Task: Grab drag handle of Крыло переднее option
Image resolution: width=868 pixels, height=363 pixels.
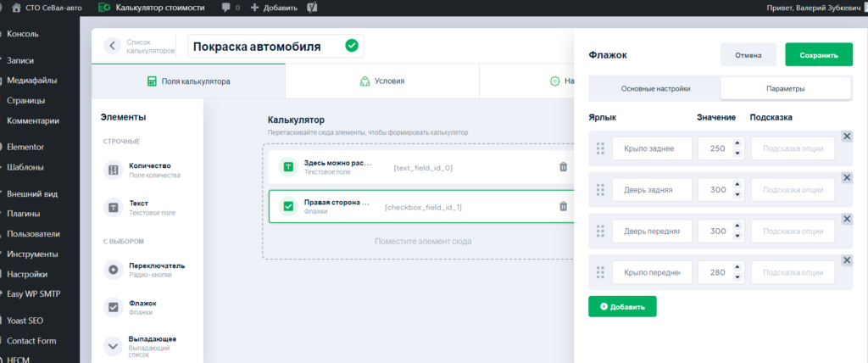Action: click(600, 272)
